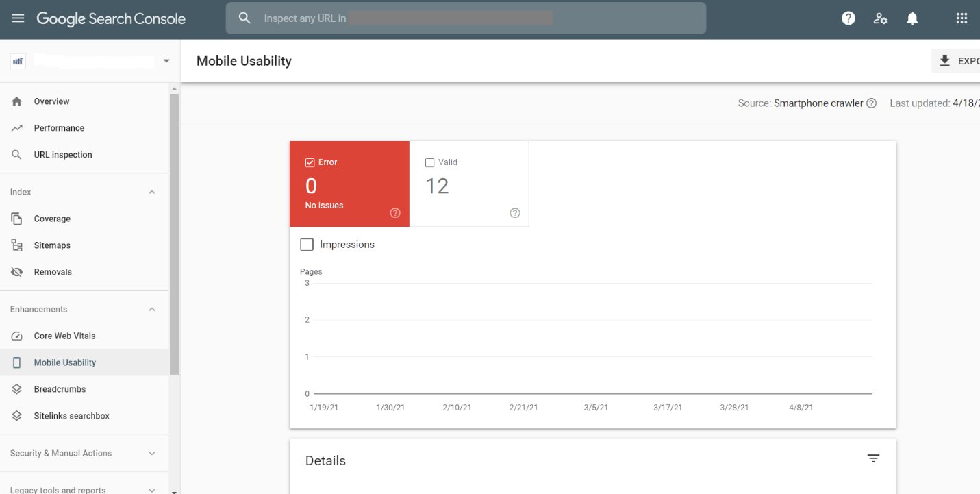Open the Coverage report icon
Screen dimensions: 980x494
tap(17, 218)
